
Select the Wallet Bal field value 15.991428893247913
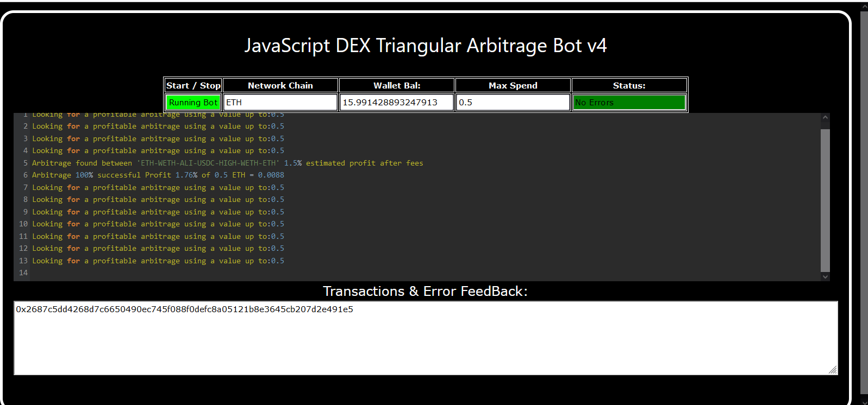tap(397, 103)
